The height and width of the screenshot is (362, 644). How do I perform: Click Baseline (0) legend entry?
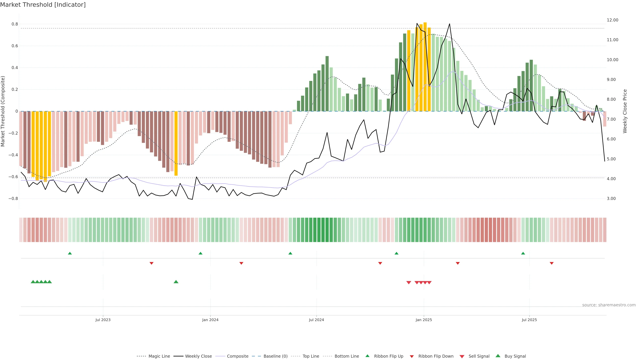pos(275,356)
